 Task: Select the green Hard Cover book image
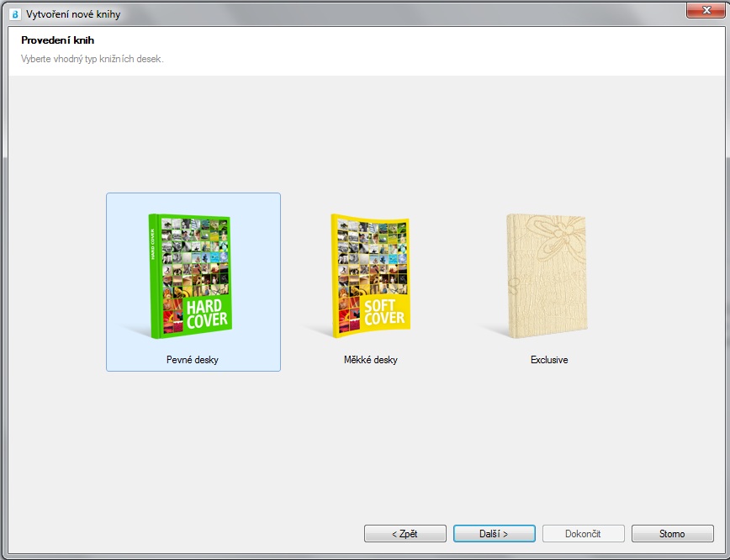[x=190, y=276]
